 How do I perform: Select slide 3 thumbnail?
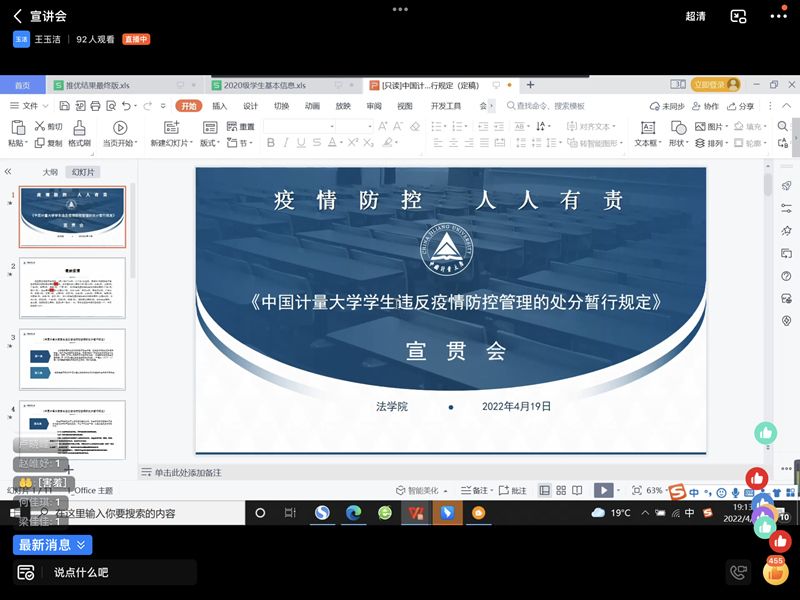[x=72, y=359]
